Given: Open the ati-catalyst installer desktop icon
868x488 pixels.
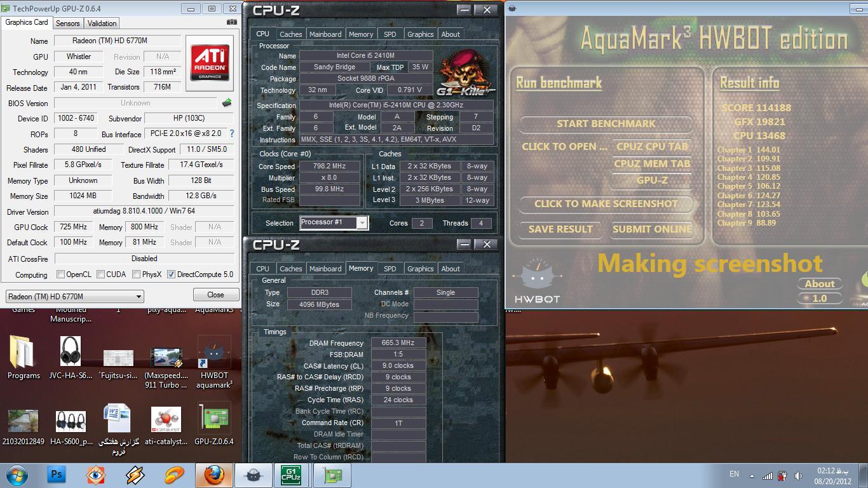Looking at the screenshot, I should tap(166, 426).
